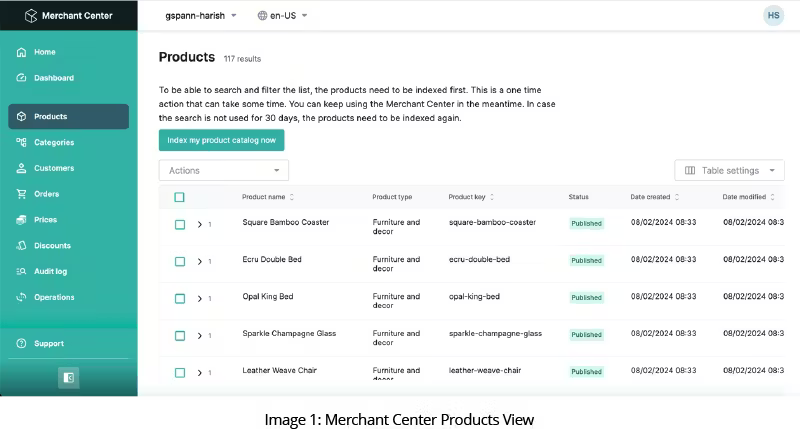Open the HS user avatar
This screenshot has height=429, width=800.
(773, 15)
